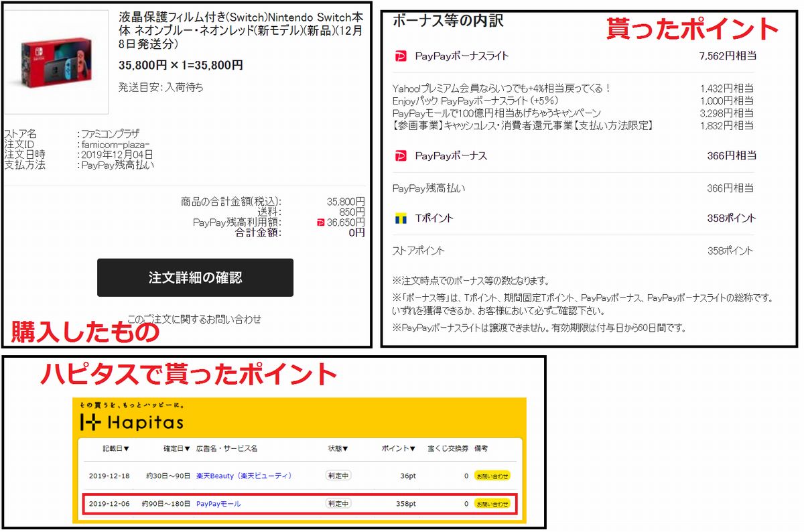Click the date 2019-12-06 in Hapitas
The width and height of the screenshot is (804, 532).
[109, 504]
